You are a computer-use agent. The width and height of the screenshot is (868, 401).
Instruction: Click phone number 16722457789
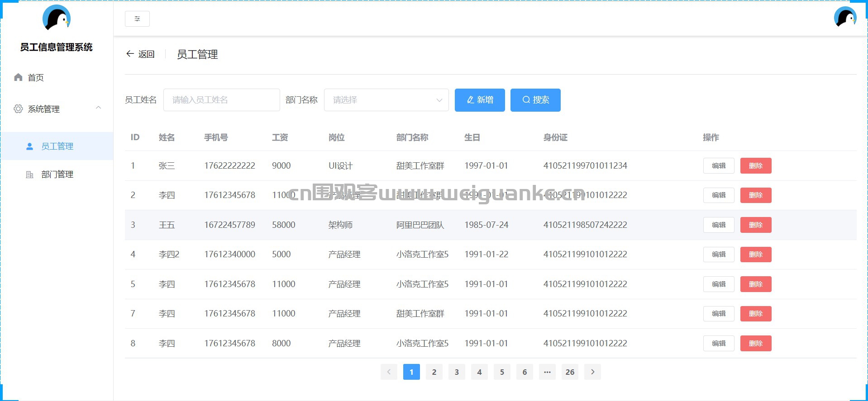point(229,225)
